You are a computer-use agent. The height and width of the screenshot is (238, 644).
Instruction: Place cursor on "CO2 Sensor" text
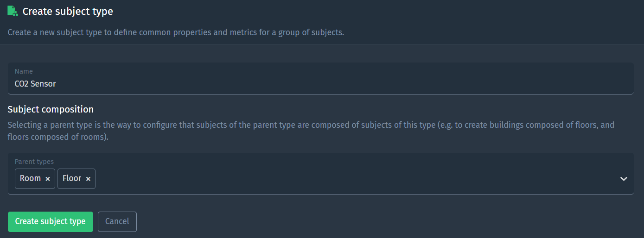coord(35,84)
